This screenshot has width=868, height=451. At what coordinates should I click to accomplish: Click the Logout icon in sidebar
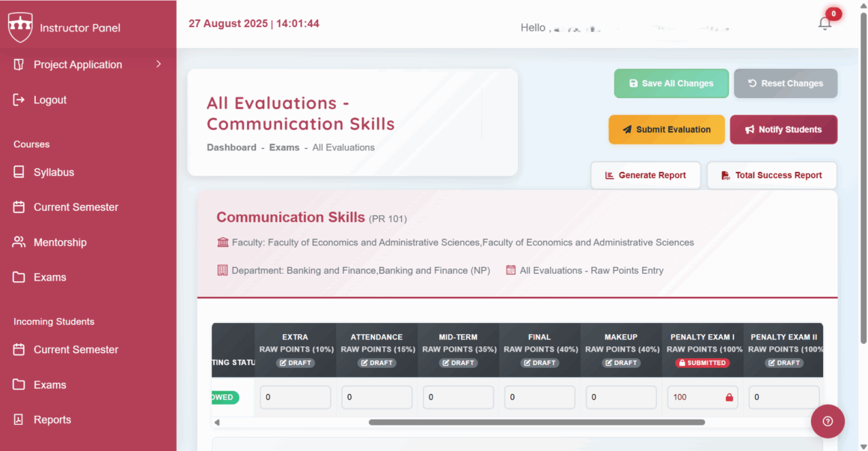click(18, 99)
